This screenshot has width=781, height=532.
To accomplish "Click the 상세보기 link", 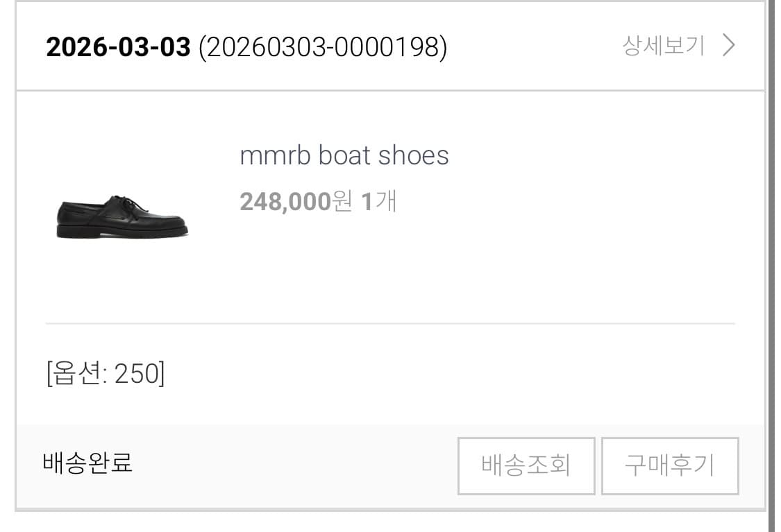I will click(x=663, y=45).
